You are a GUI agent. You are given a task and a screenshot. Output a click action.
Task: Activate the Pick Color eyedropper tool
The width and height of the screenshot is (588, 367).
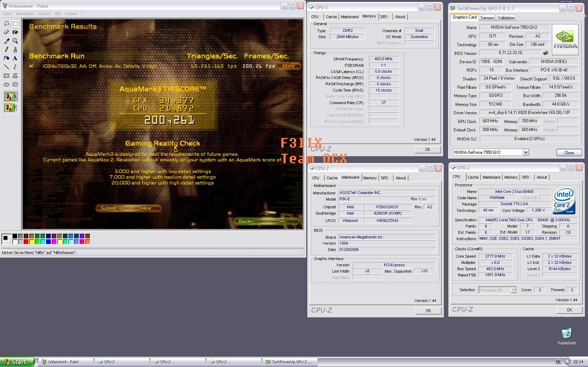tap(7, 41)
